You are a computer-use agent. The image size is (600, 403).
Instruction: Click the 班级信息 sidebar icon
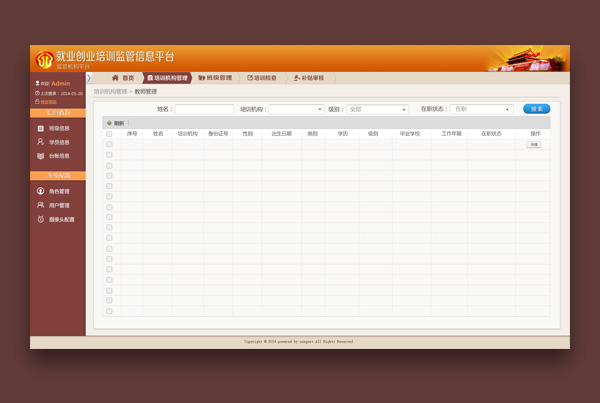click(41, 129)
